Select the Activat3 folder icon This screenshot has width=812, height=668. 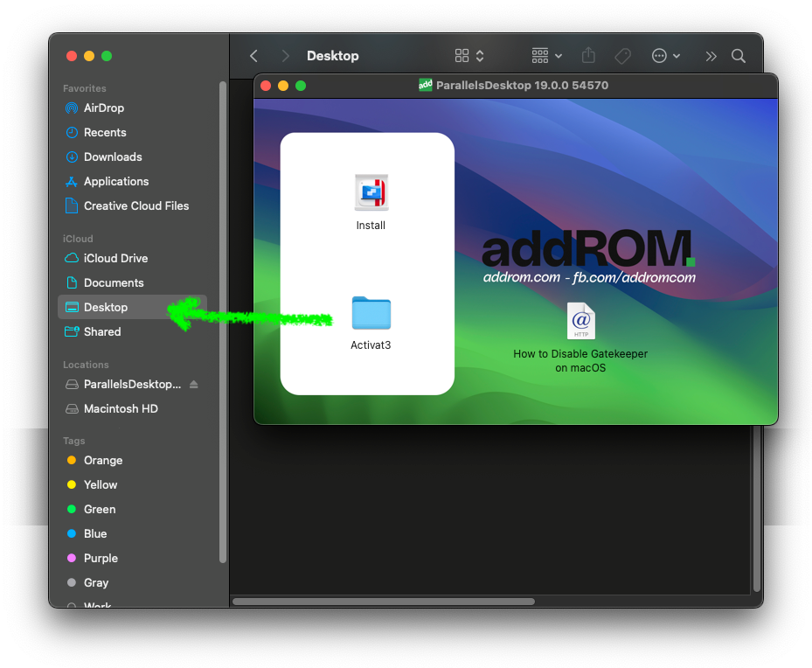pyautogui.click(x=371, y=313)
